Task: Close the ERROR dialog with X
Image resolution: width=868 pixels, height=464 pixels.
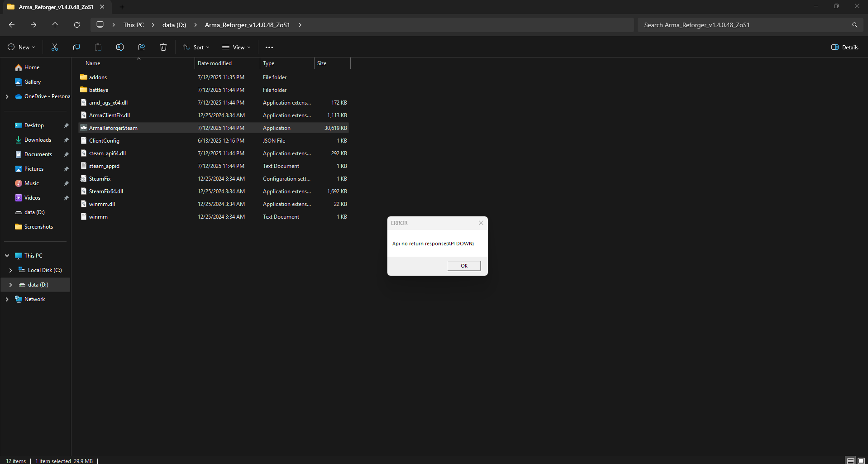Action: point(481,223)
